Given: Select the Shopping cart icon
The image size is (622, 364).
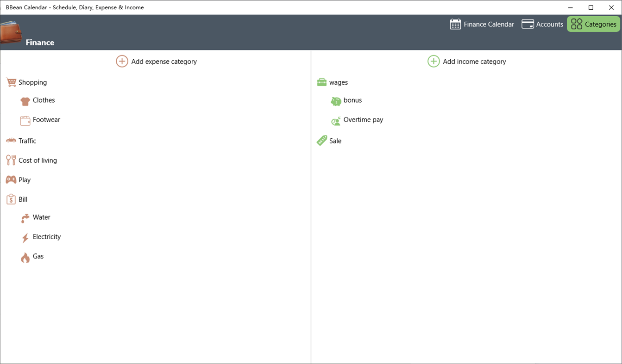Looking at the screenshot, I should pyautogui.click(x=10, y=82).
